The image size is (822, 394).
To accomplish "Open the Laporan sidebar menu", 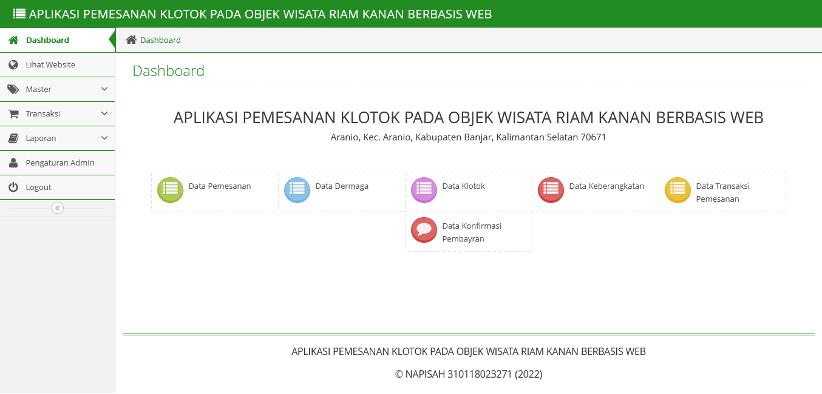I will point(58,138).
